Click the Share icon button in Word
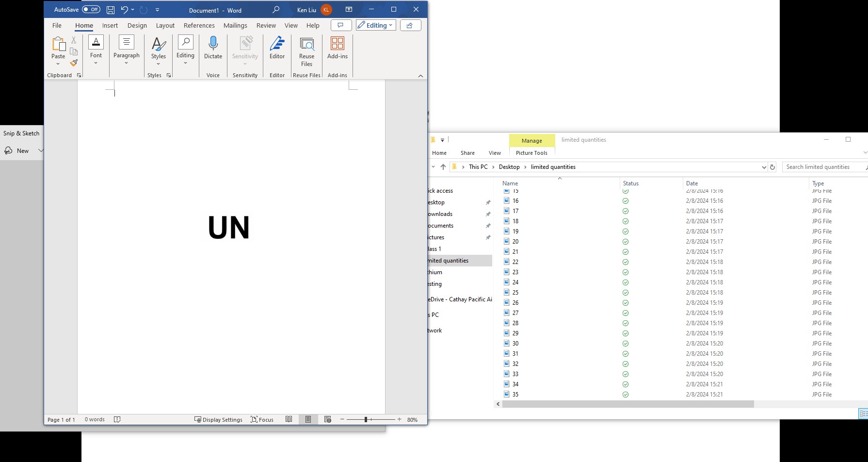Screen dimensions: 868x462 tap(410, 25)
